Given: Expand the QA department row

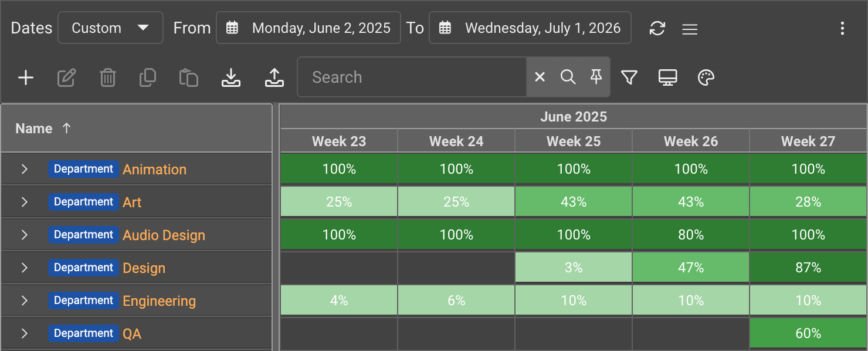Looking at the screenshot, I should 24,333.
